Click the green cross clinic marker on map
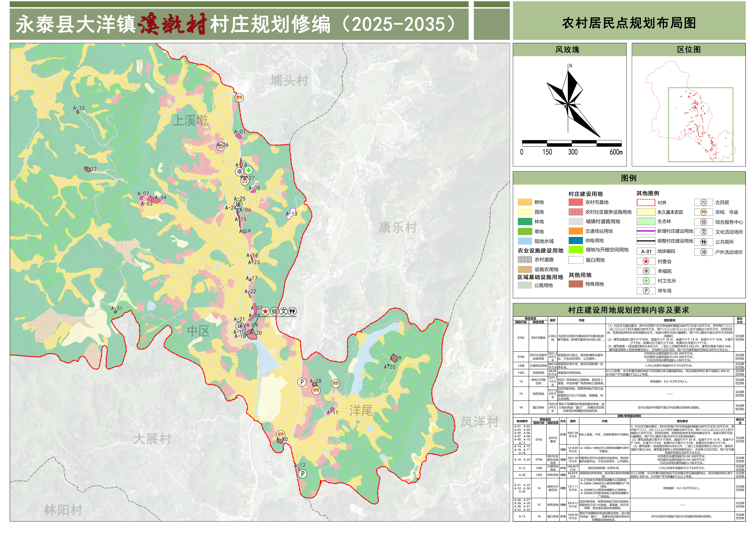This screenshot has height=534, width=756. [249, 170]
